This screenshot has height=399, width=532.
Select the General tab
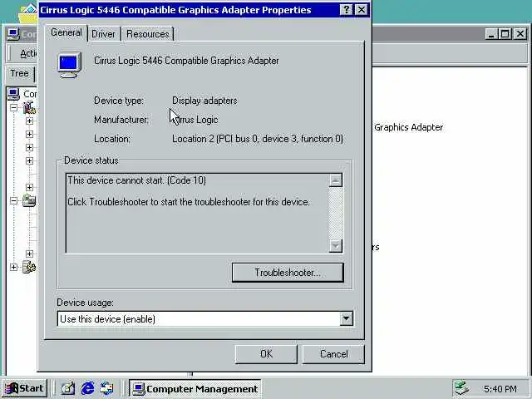(66, 33)
